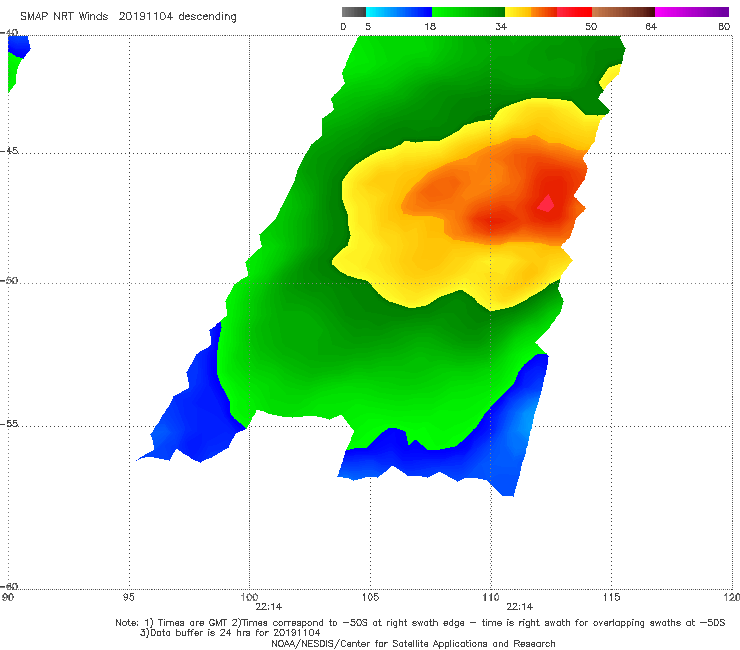
Task: Click the NOAA/NESDIS credit line
Action: click(x=413, y=643)
